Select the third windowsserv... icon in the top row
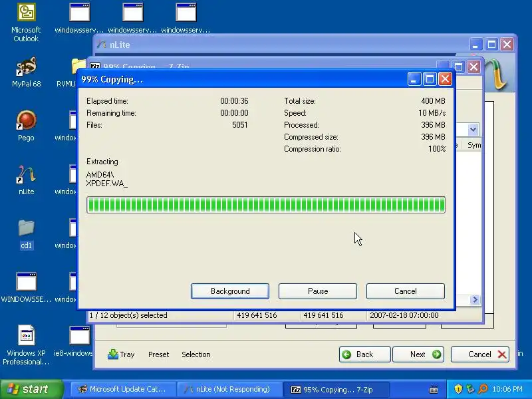This screenshot has width=532, height=399. (x=186, y=18)
